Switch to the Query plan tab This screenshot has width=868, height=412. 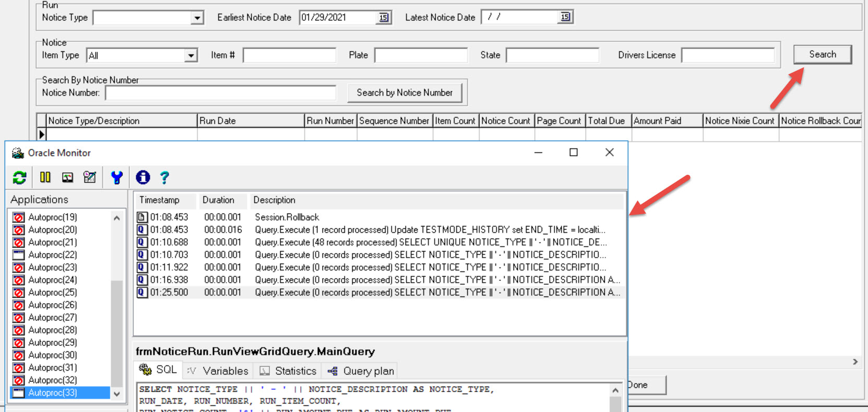tap(361, 371)
